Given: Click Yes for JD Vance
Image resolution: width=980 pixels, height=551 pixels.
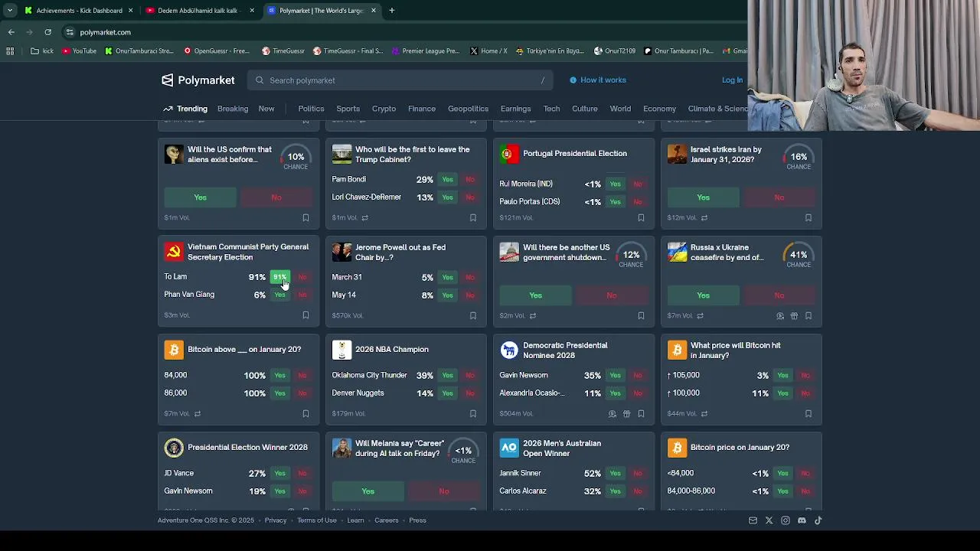Looking at the screenshot, I should pyautogui.click(x=280, y=474).
